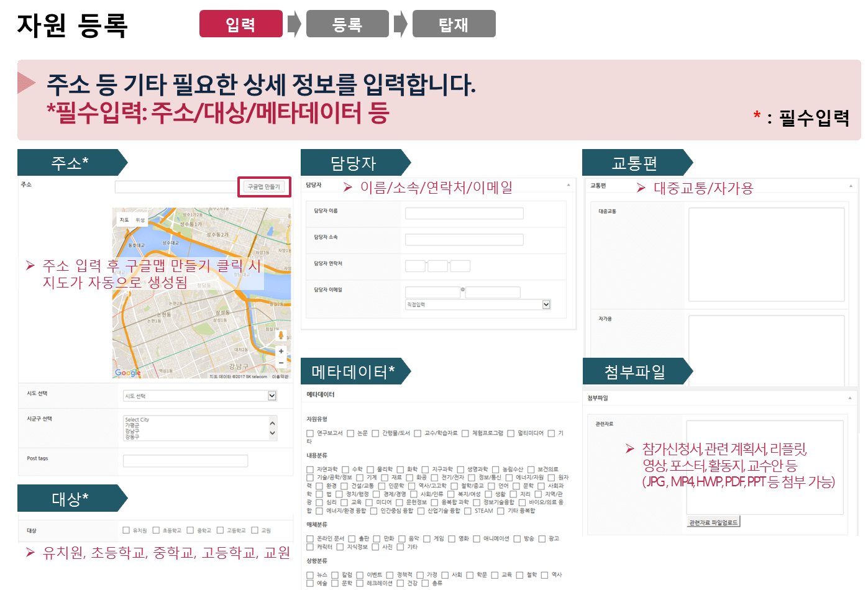Check the 애니메이션 media checkbox
The image size is (868, 590).
coord(477,539)
